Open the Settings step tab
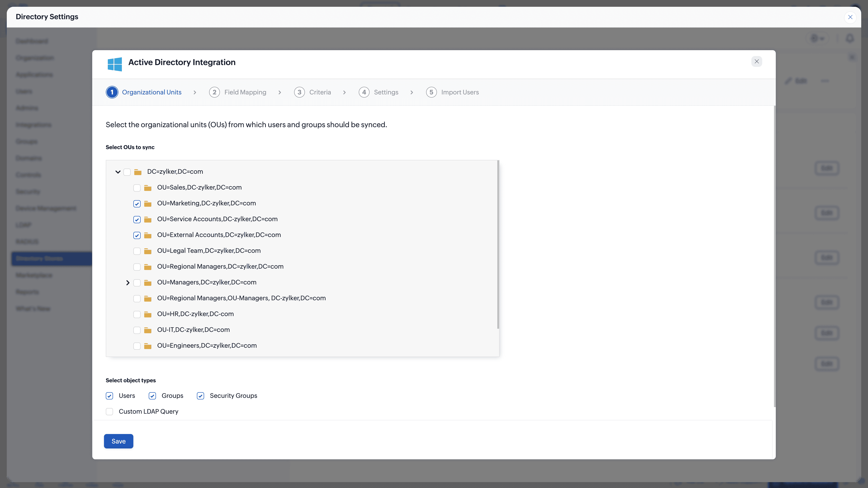Image resolution: width=868 pixels, height=488 pixels. 385,92
